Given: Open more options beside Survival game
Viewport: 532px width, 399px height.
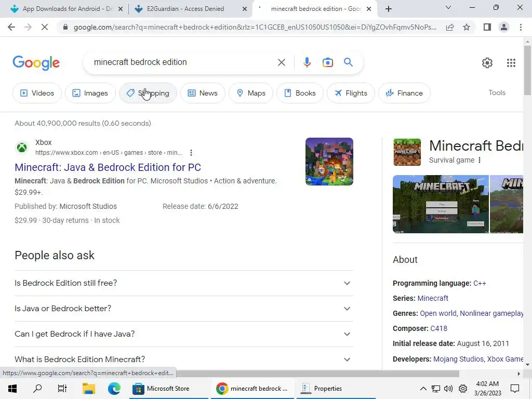Looking at the screenshot, I should (480, 160).
